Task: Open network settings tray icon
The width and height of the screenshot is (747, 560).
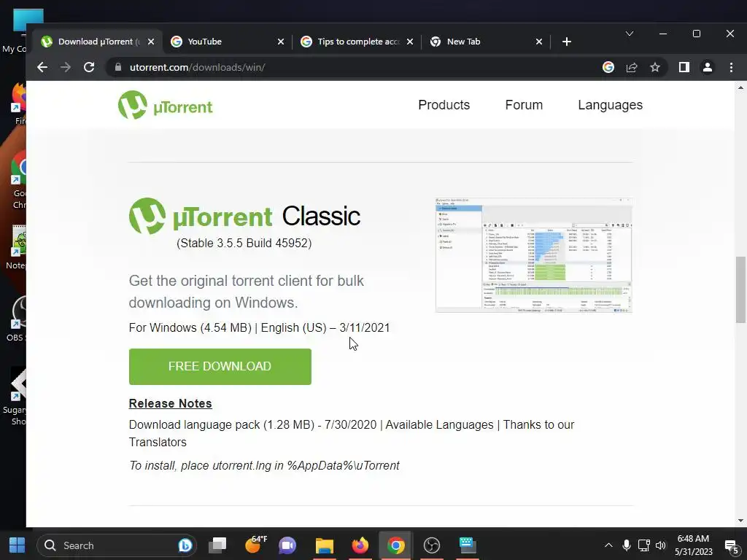Action: coord(643,545)
